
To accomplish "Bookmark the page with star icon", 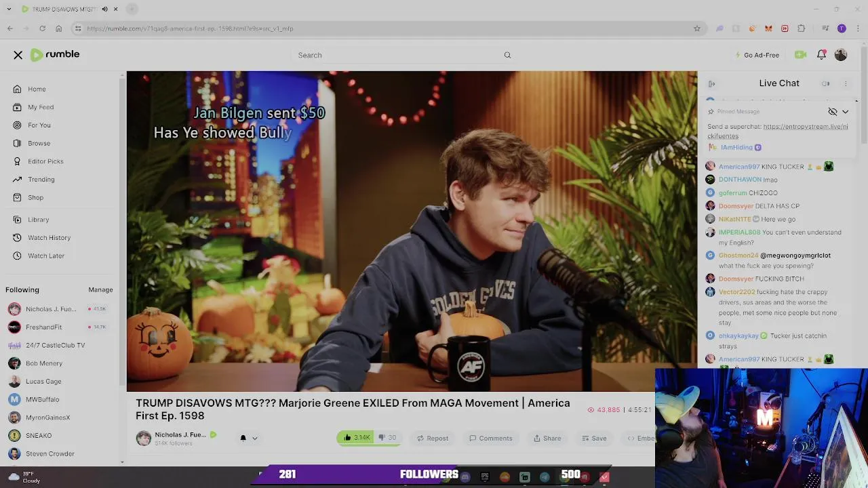I will click(696, 28).
